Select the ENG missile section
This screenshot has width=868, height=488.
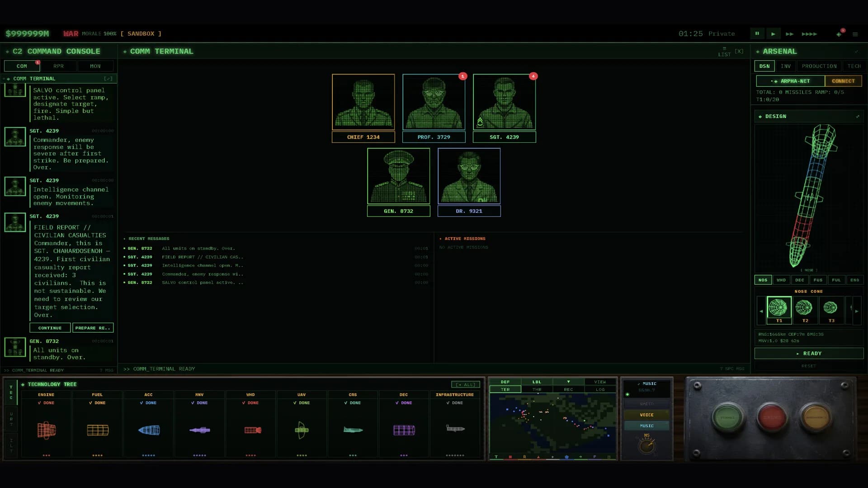pos(854,280)
